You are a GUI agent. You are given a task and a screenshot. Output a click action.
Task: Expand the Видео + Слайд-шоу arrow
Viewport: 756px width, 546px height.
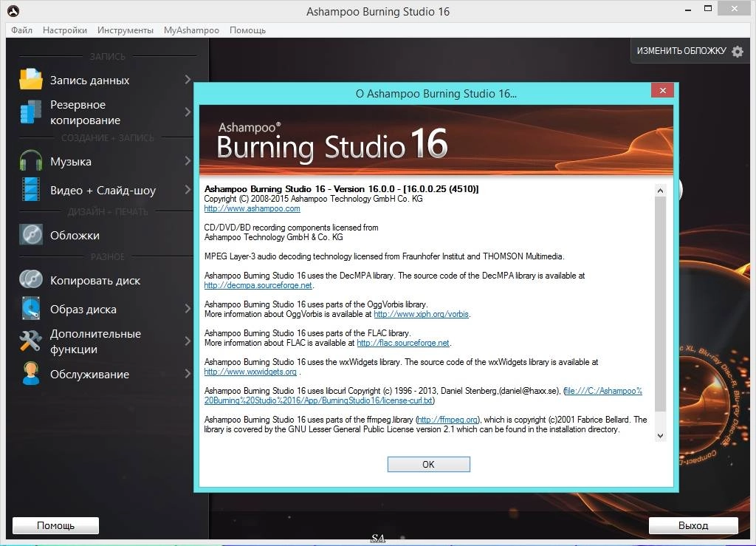click(x=188, y=190)
